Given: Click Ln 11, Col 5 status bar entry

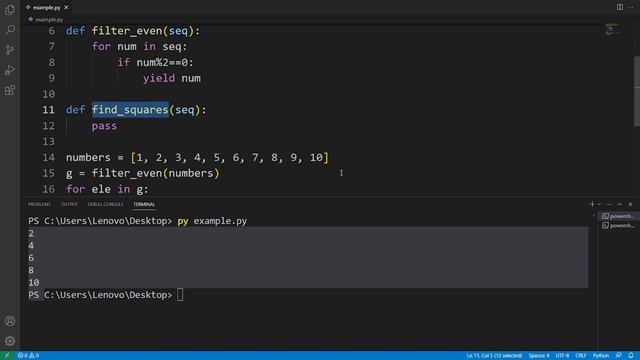Looking at the screenshot, I should coord(494,356).
